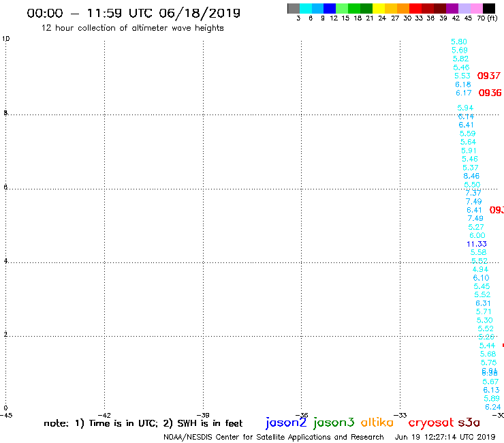Select the 5.82 wave height value
The height and width of the screenshot is (443, 504).
point(460,59)
